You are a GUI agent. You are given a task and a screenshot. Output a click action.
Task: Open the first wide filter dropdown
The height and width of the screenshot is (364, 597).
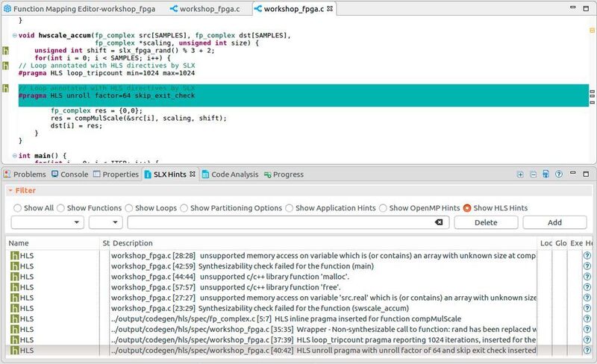click(47, 222)
